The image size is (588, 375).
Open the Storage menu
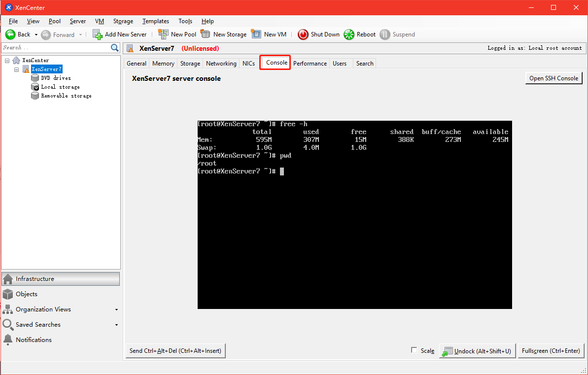point(123,21)
